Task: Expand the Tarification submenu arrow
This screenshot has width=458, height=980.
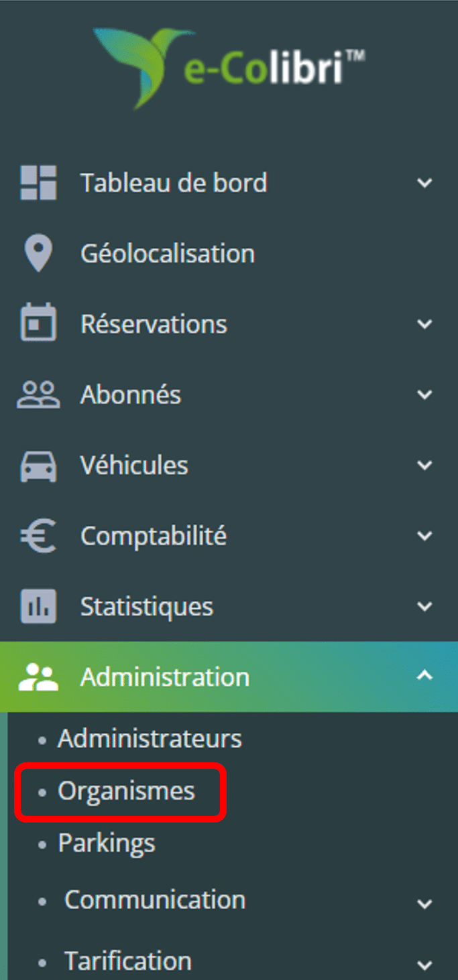Action: [x=424, y=965]
